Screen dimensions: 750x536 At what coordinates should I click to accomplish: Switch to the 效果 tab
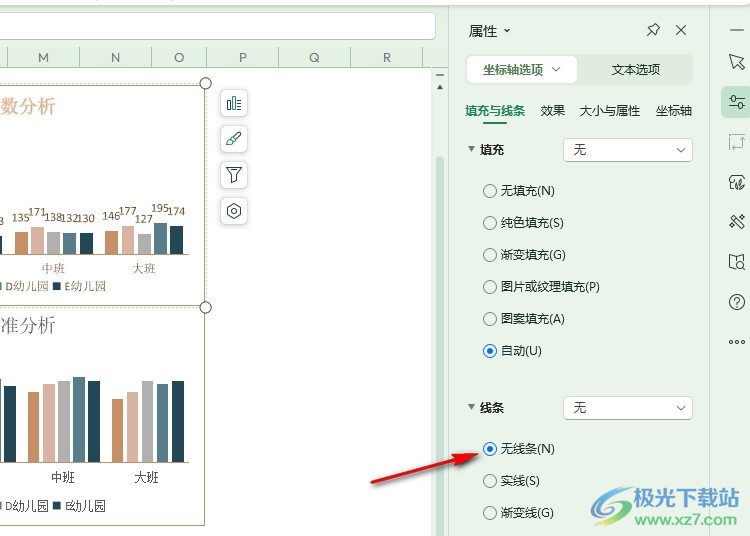click(x=552, y=111)
